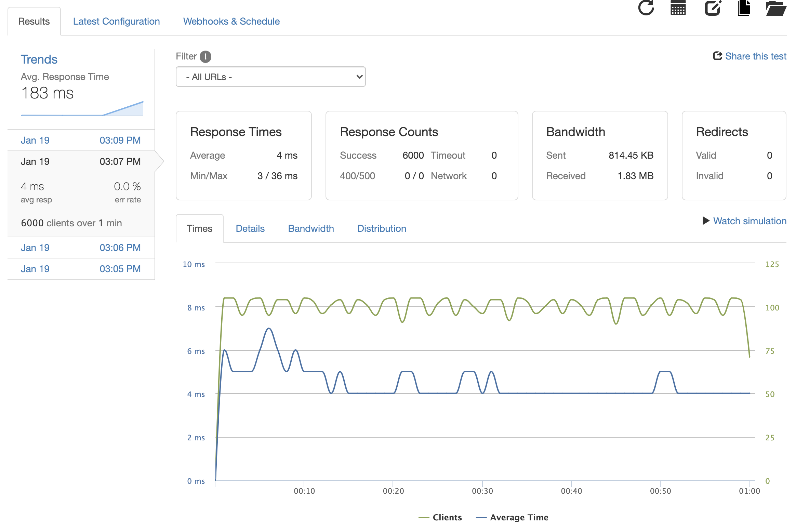Click the copy/duplicate document icon
The image size is (809, 532).
point(744,8)
